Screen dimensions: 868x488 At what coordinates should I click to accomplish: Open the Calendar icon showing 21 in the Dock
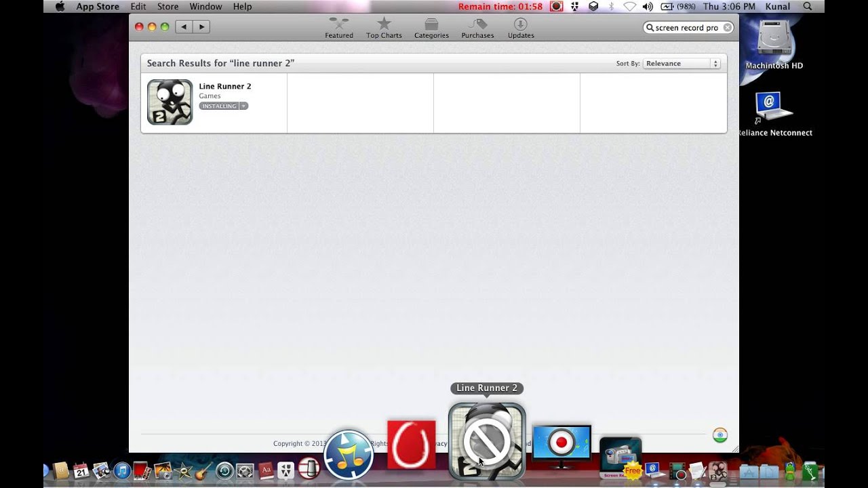click(81, 470)
